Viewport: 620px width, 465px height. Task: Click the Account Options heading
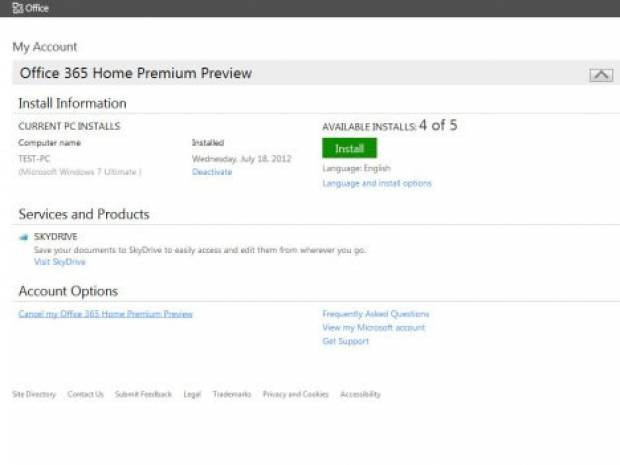point(68,291)
